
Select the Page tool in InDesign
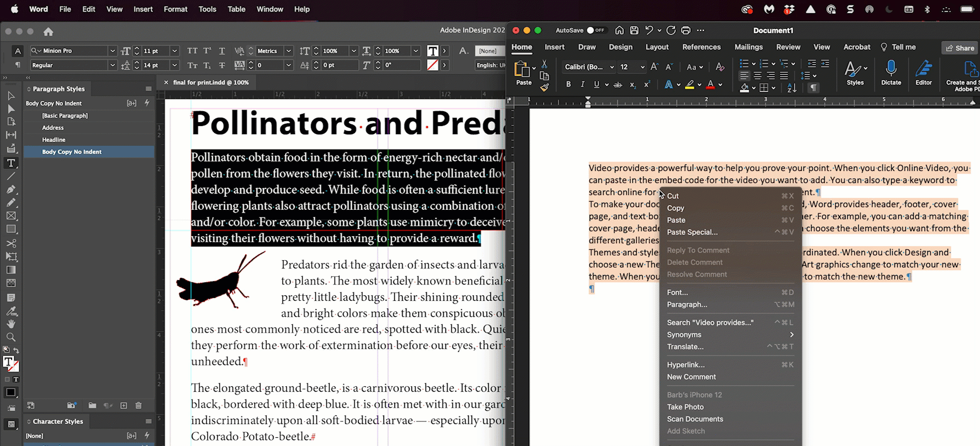11,122
